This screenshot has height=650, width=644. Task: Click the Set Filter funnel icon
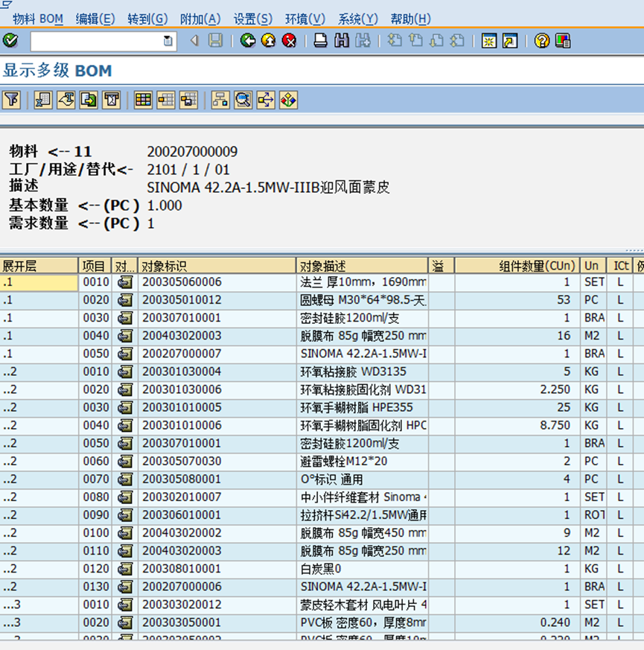pos(11,100)
